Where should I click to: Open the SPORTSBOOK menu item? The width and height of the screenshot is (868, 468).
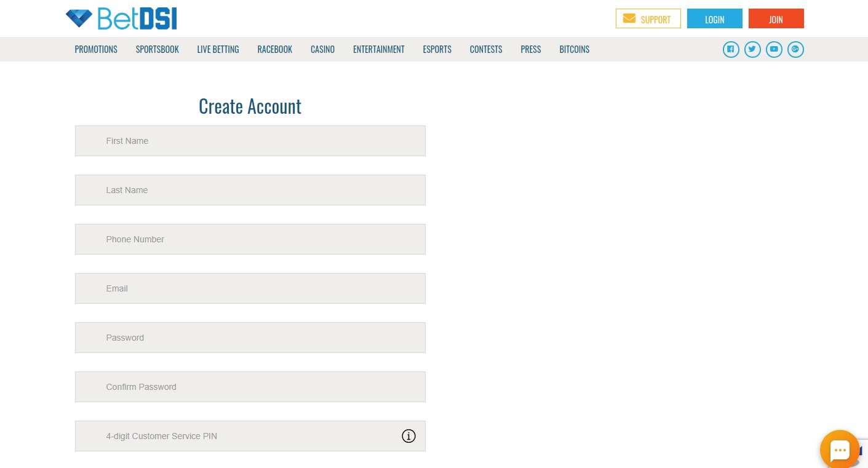(x=157, y=49)
